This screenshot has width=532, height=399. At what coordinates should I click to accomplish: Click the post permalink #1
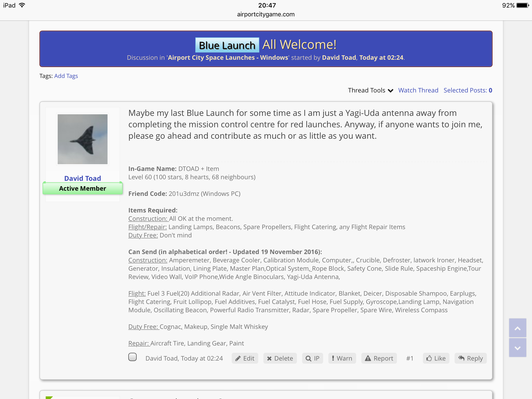(x=410, y=358)
